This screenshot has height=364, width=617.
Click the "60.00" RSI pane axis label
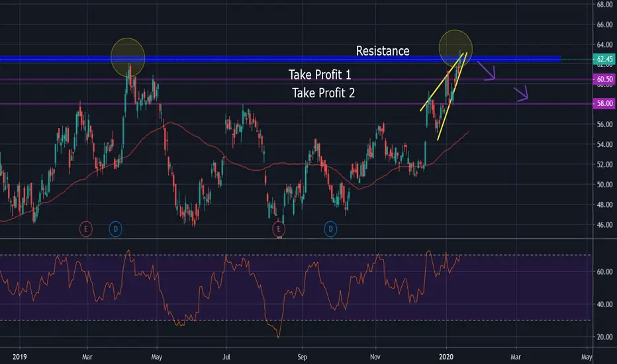[605, 271]
